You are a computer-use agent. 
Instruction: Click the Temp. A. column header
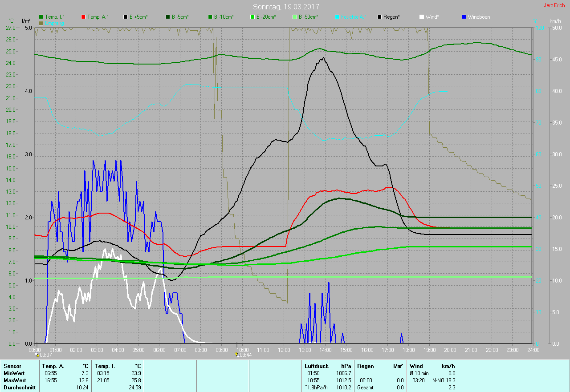point(53,366)
